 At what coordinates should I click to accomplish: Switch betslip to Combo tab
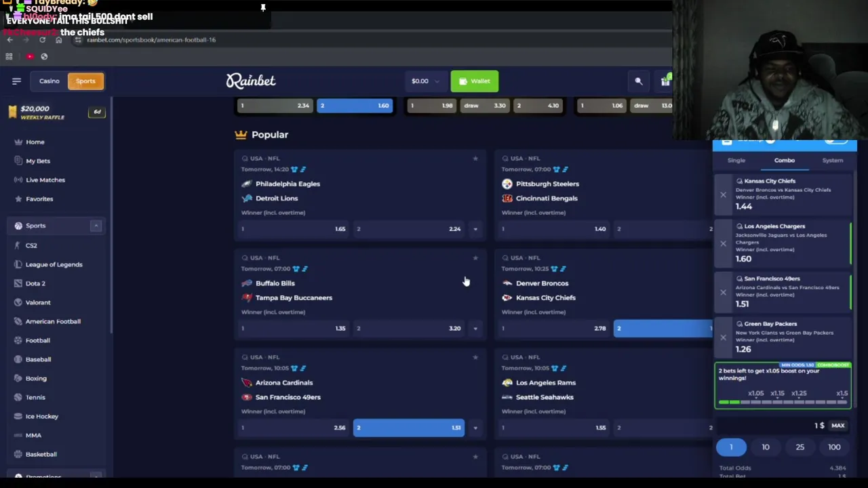point(785,161)
